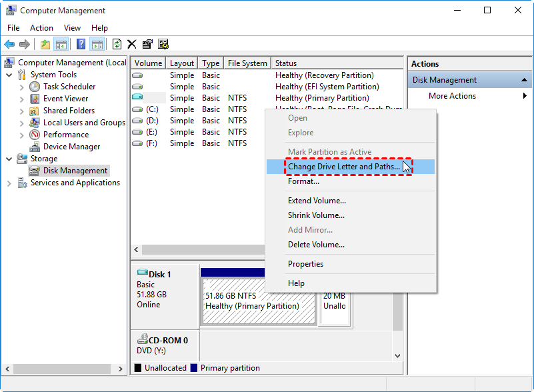
Task: Click More Actions in Actions pane
Action: click(x=452, y=96)
